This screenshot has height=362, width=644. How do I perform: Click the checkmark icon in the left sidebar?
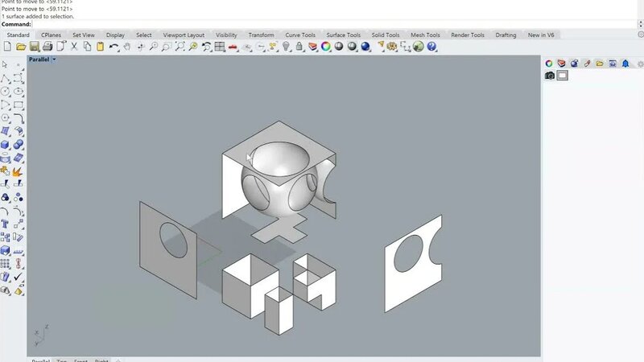coord(18,277)
